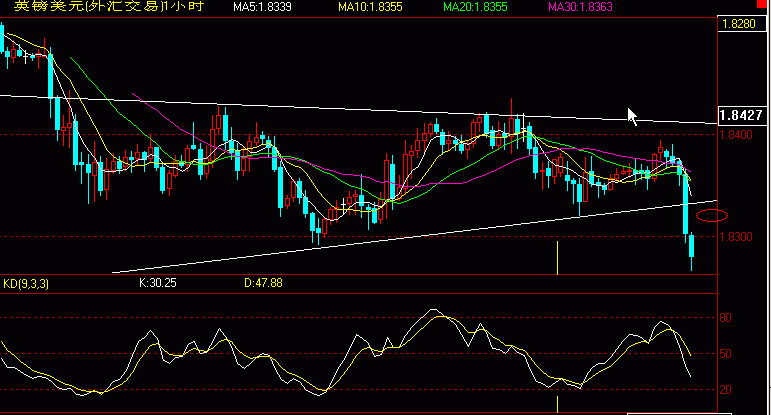Click the last cyan candlestick at far right
This screenshot has width=771, height=415.
coord(691,251)
